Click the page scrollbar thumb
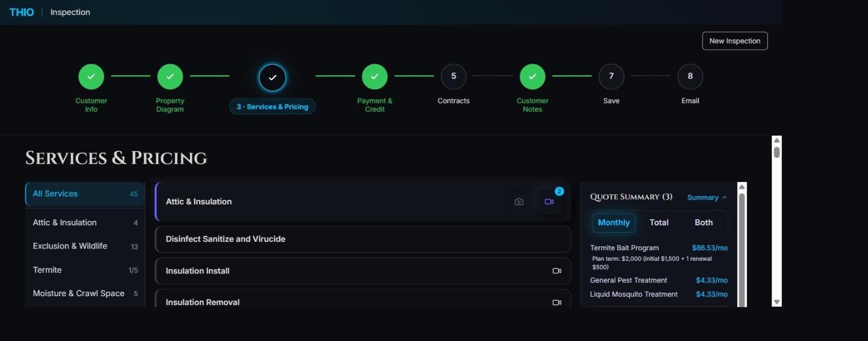 click(777, 152)
